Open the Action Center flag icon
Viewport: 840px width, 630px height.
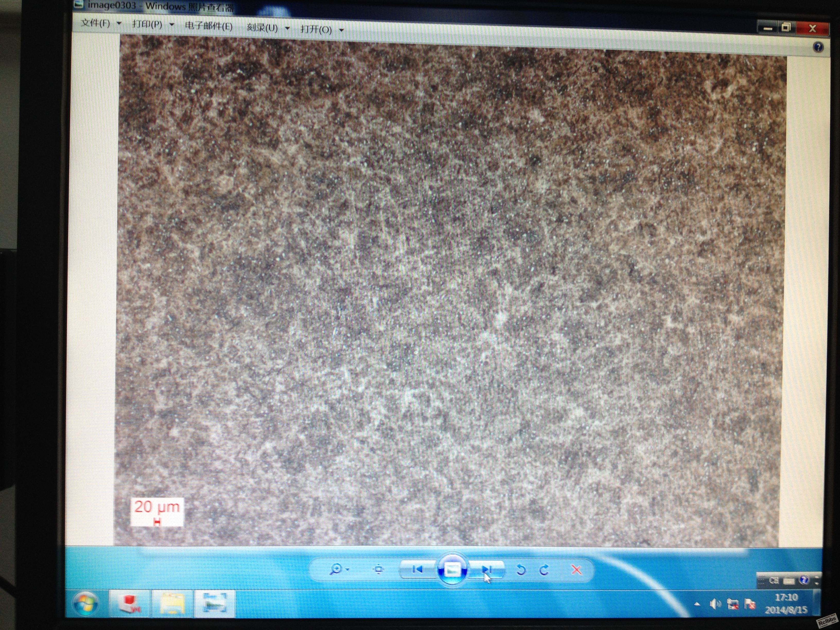[750, 604]
